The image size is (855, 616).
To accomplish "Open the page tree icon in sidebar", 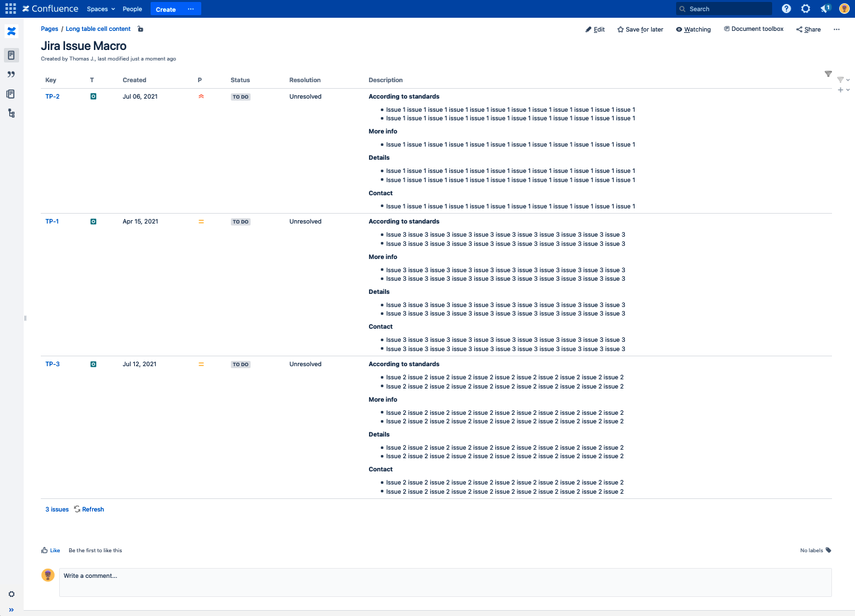I will point(11,113).
